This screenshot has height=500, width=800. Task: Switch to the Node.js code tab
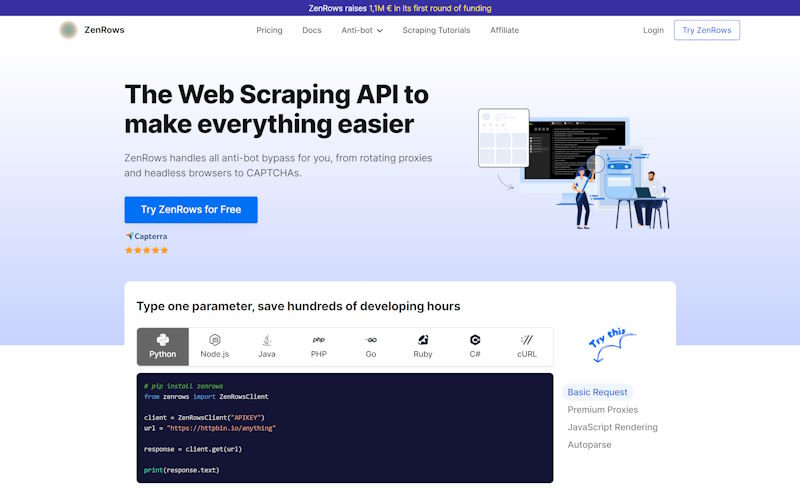coord(215,347)
